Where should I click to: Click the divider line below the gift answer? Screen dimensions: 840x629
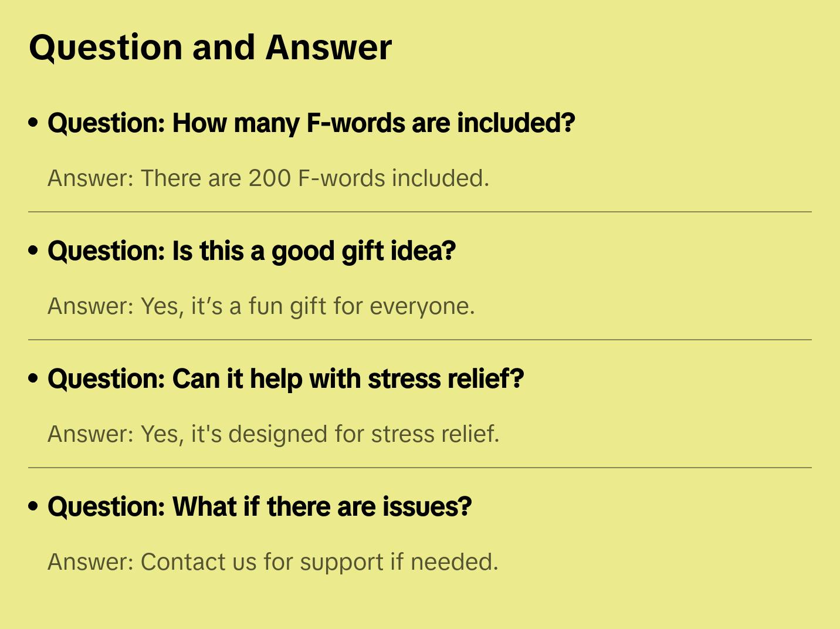(x=420, y=340)
